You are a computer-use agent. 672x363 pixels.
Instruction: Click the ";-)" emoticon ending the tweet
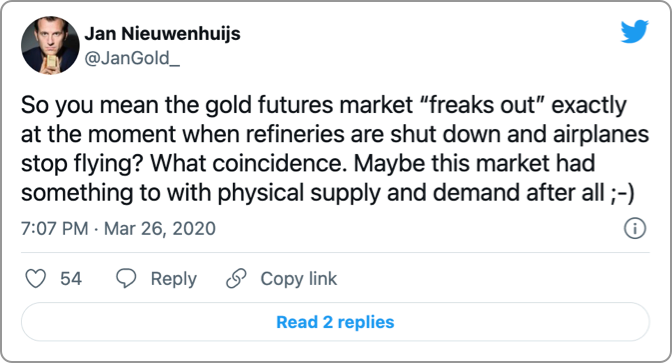tap(622, 193)
